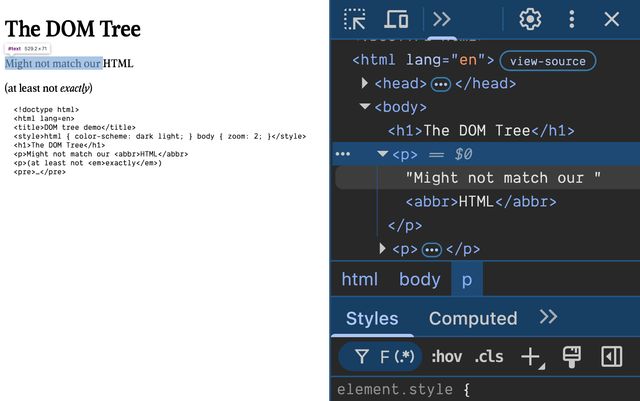The width and height of the screenshot is (640, 401).
Task: Select the abbr HTML node
Action: tap(481, 202)
